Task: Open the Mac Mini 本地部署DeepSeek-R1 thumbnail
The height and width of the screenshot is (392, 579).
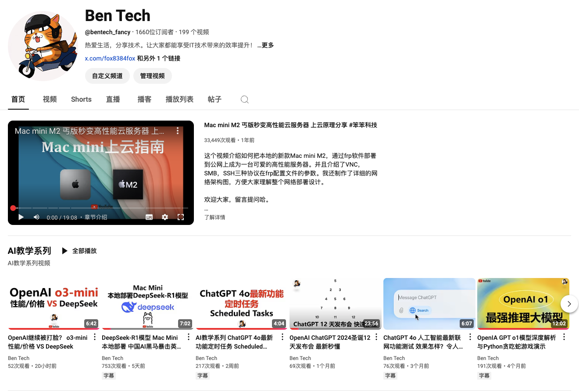Action: tap(147, 303)
